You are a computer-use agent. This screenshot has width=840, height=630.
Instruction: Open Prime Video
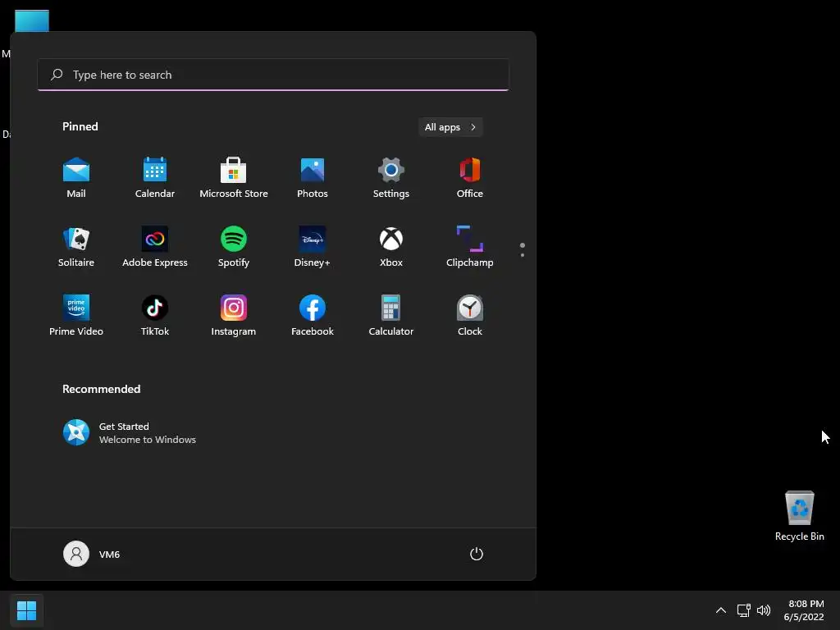click(76, 316)
